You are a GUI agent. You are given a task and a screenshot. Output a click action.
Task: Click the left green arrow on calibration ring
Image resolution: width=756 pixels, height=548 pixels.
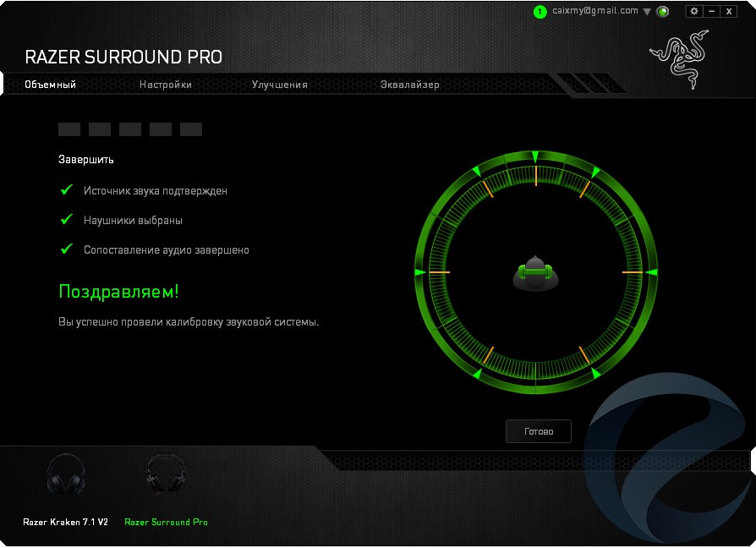[419, 272]
